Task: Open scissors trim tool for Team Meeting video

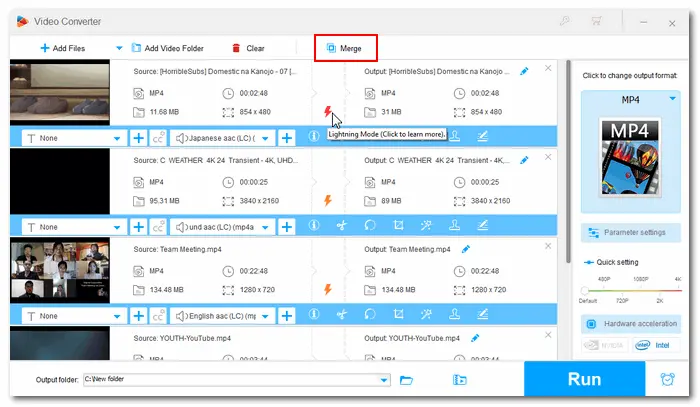Action: 342,314
